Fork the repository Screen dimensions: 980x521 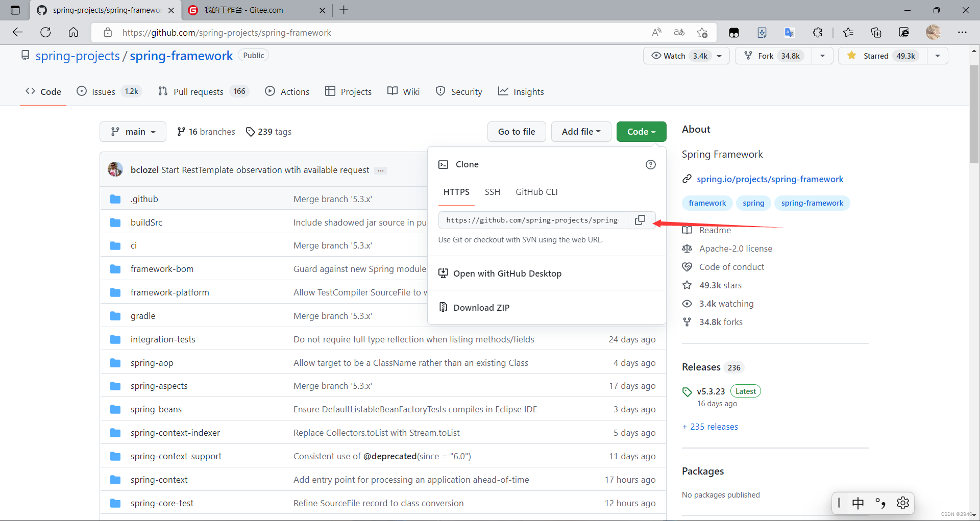[774, 56]
